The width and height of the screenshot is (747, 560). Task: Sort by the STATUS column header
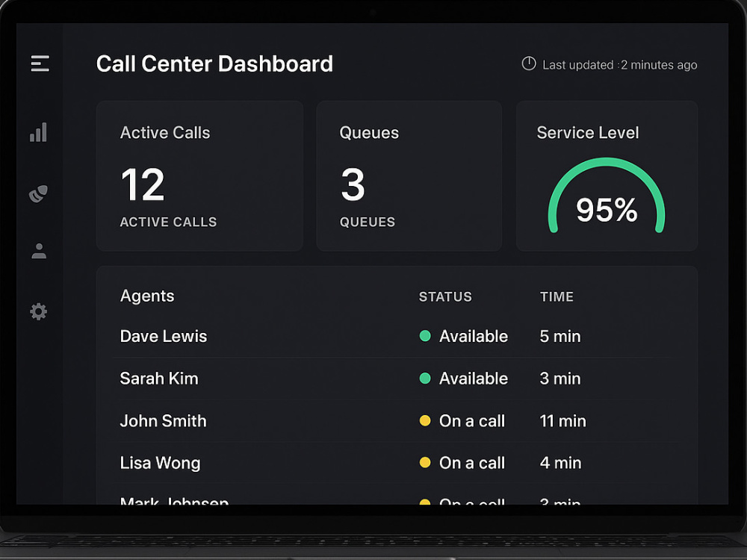(x=445, y=296)
